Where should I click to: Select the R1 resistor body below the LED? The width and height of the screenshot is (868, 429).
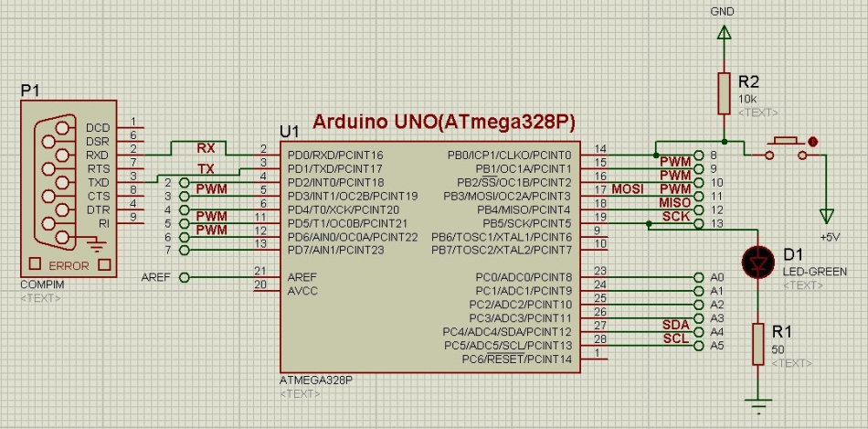click(757, 344)
